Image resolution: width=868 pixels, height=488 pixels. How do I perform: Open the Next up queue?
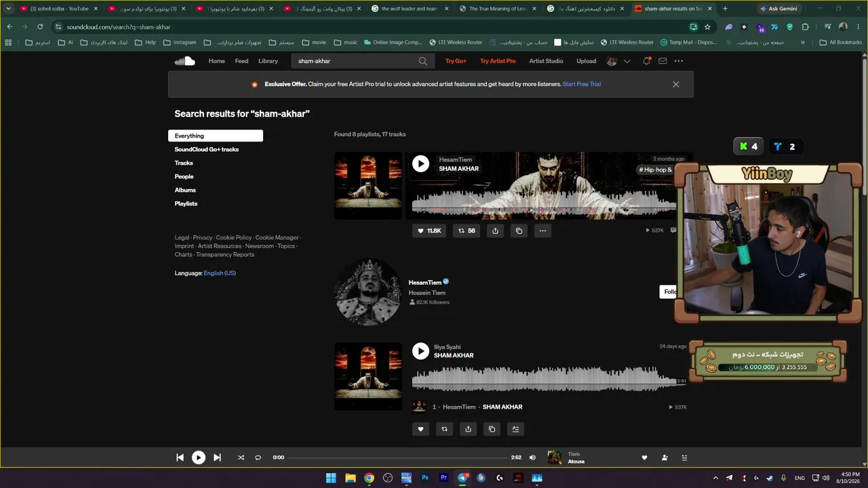(x=684, y=457)
